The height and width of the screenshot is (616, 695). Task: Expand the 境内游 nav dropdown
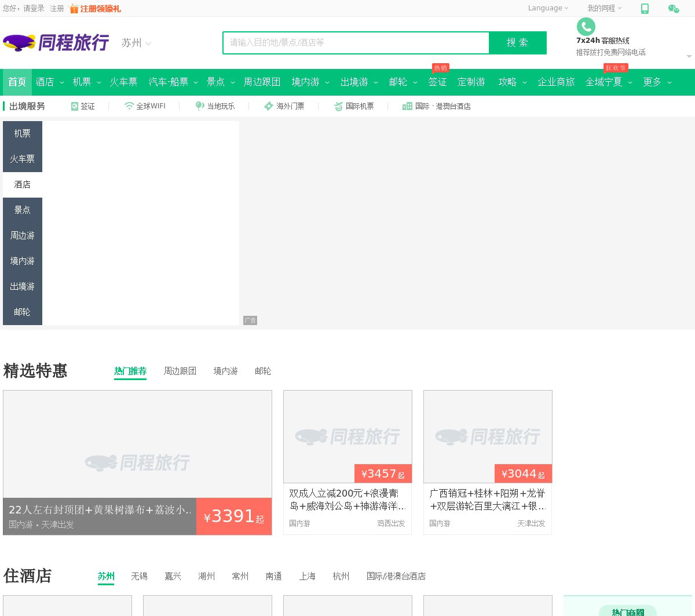point(327,82)
